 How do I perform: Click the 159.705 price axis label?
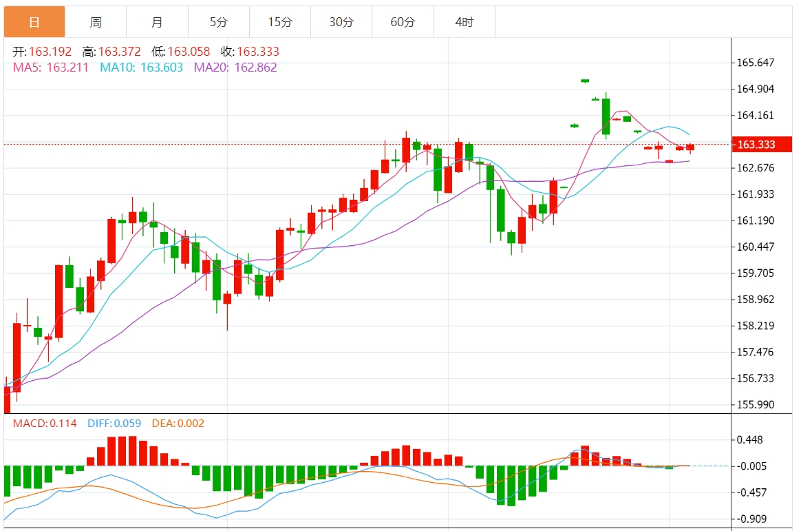click(x=756, y=273)
